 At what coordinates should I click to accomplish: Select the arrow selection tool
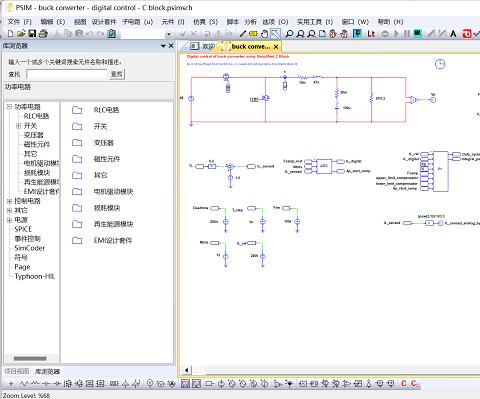tap(275, 34)
